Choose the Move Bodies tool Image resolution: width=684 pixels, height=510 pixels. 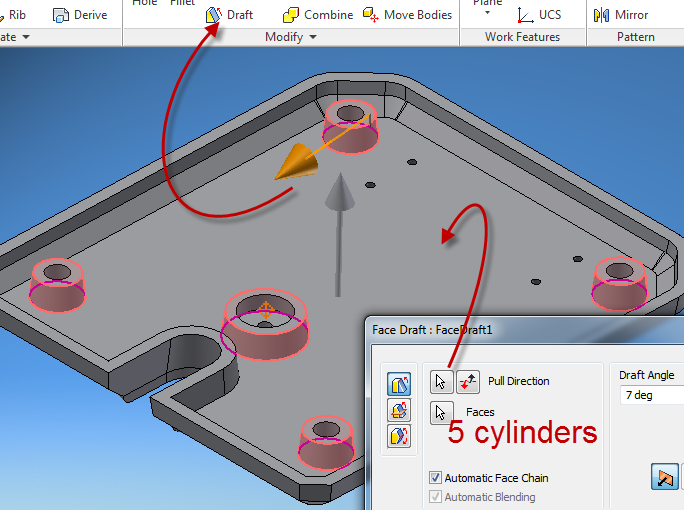[x=408, y=15]
